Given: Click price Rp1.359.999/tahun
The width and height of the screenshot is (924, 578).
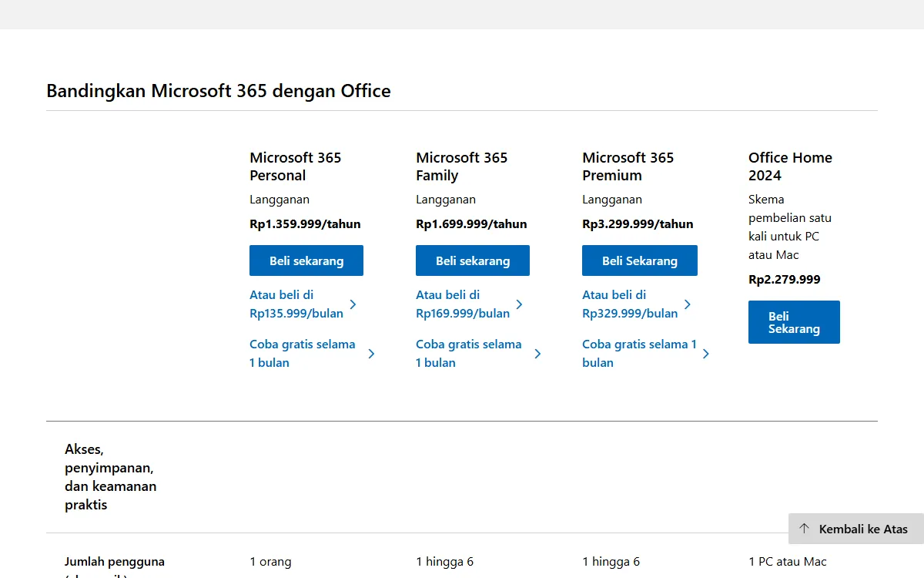Looking at the screenshot, I should (x=305, y=224).
